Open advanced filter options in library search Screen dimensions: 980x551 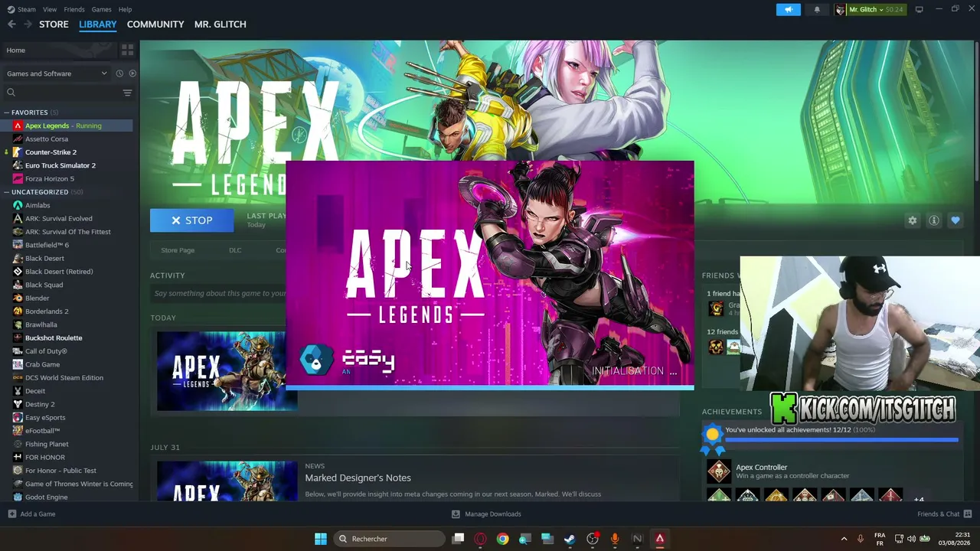(127, 93)
